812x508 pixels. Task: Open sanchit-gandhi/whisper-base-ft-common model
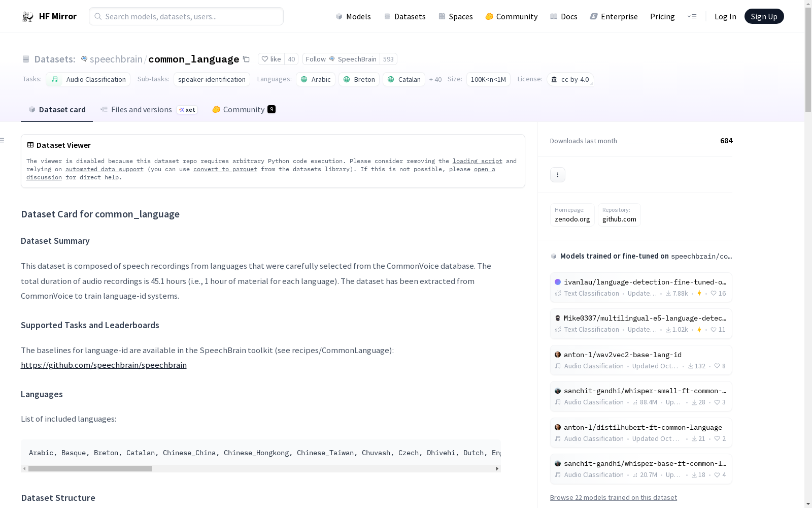click(x=641, y=469)
